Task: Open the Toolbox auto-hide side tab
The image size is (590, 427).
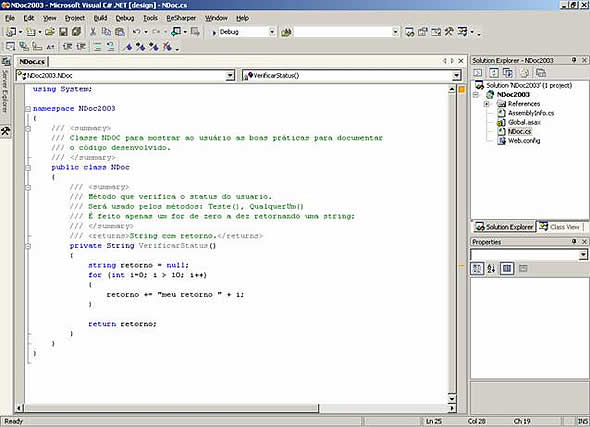Action: tap(5, 131)
